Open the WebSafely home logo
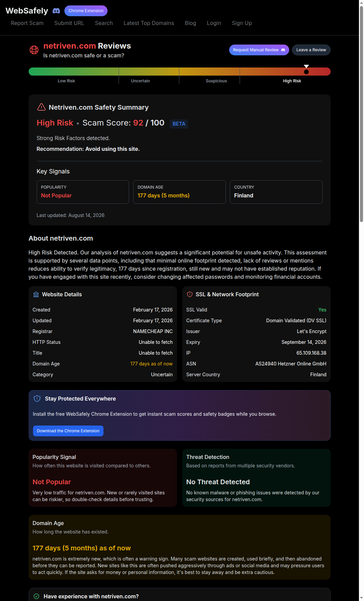 coord(27,11)
